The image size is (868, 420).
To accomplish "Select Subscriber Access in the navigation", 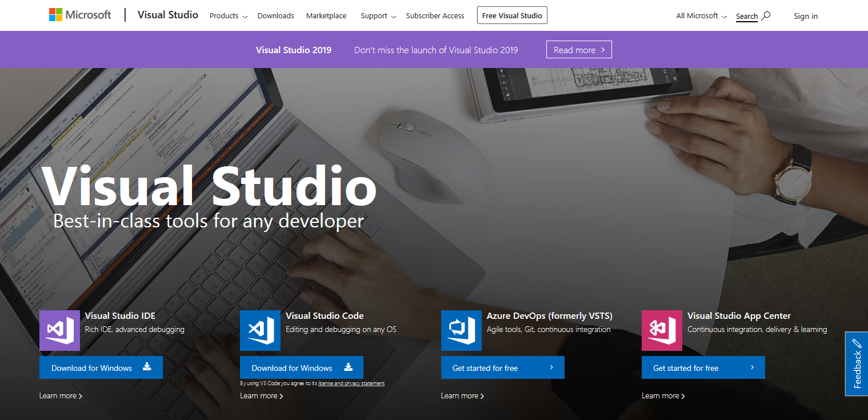I will 435,15.
